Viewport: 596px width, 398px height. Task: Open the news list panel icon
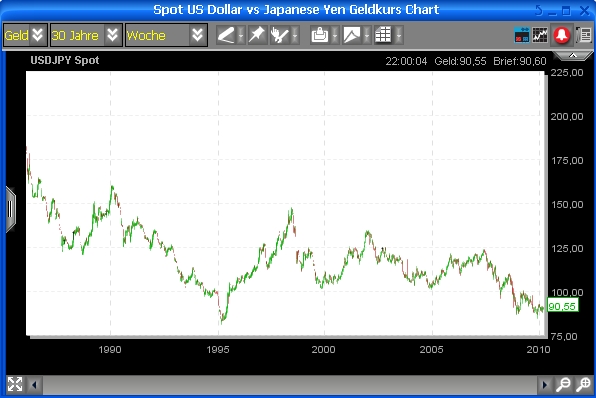(x=584, y=35)
